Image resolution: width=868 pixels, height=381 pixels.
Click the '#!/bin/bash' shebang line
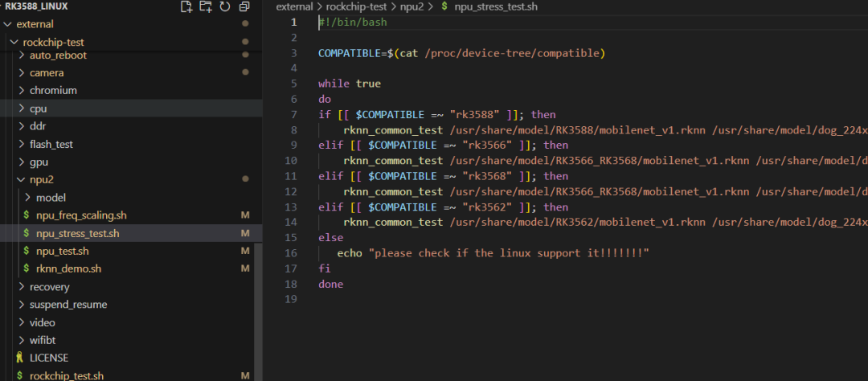click(353, 23)
